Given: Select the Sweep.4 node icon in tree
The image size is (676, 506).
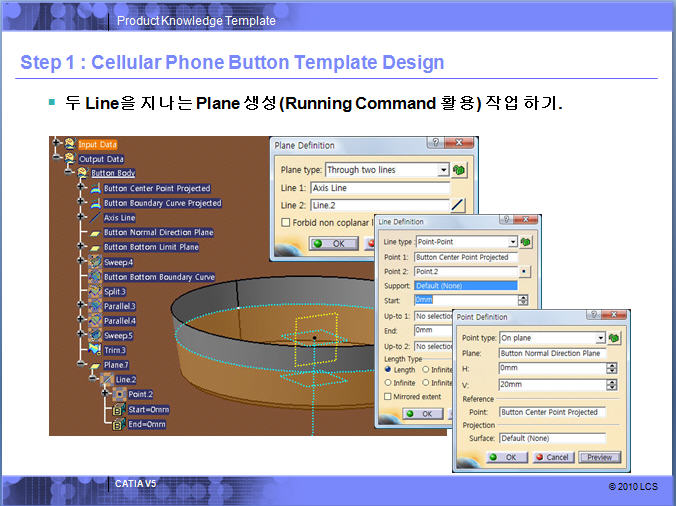Looking at the screenshot, I should point(95,262).
